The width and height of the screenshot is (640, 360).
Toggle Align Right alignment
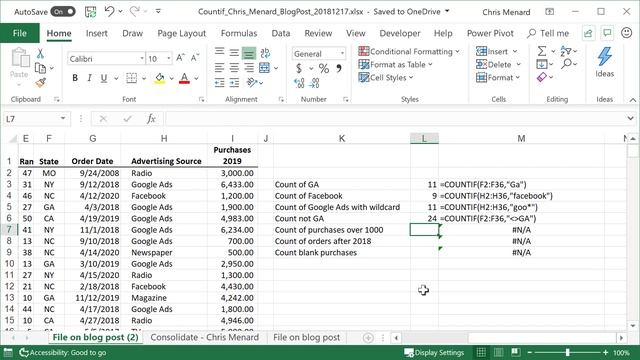pyautogui.click(x=249, y=68)
